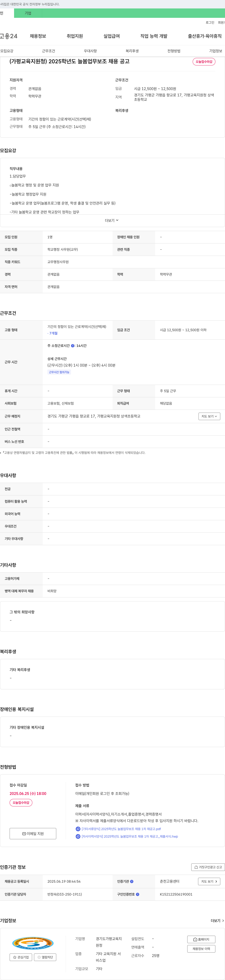Click 학교행정 사무원(교무) job type cell

[x=63, y=250]
